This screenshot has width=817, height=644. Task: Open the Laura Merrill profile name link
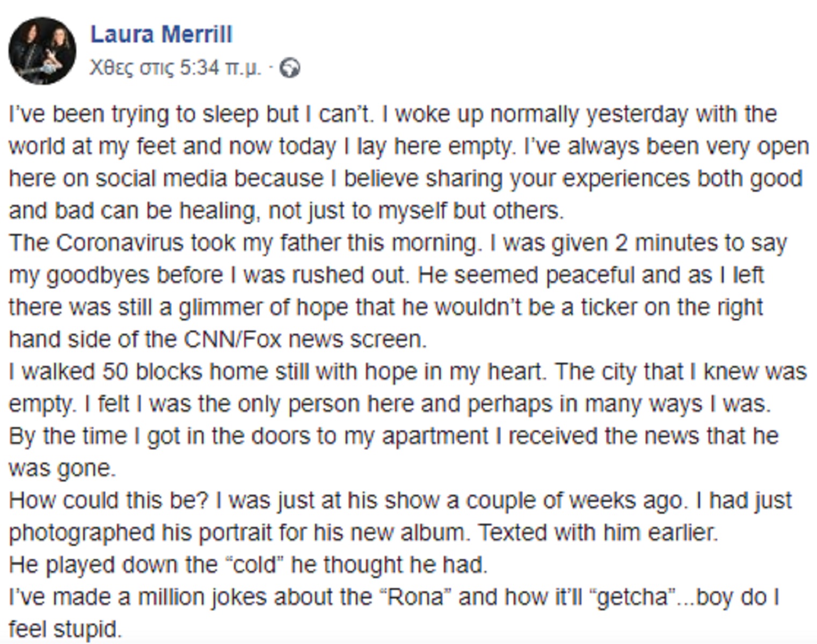[161, 34]
